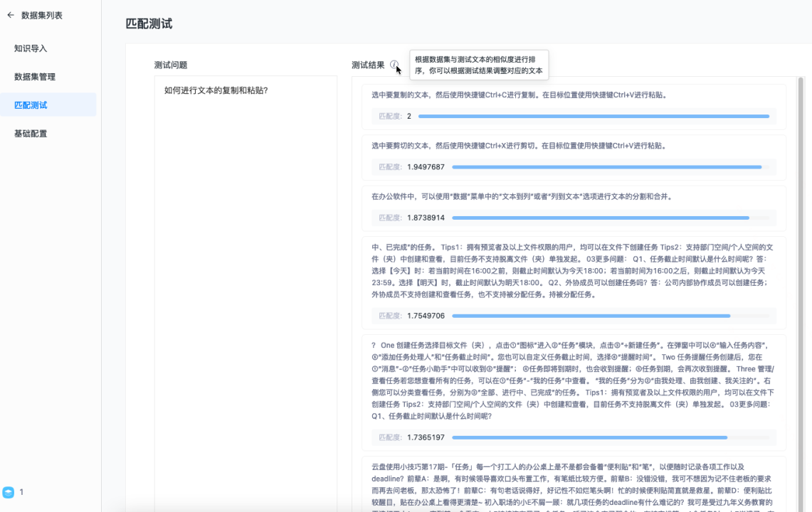Click the 测试问题 label
The height and width of the screenshot is (512, 812).
click(x=171, y=65)
